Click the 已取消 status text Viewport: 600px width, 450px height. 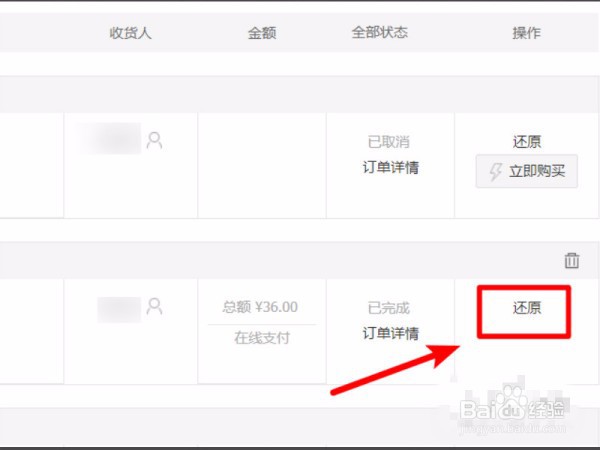coord(389,142)
